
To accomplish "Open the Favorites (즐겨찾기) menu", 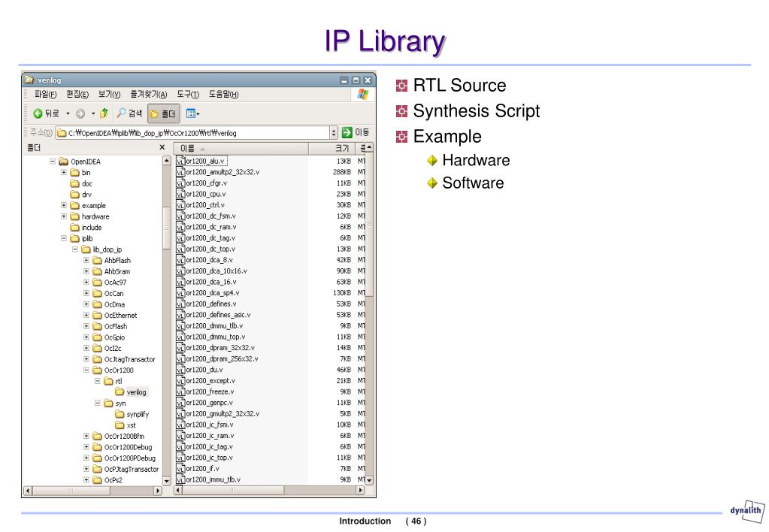I will tap(149, 94).
